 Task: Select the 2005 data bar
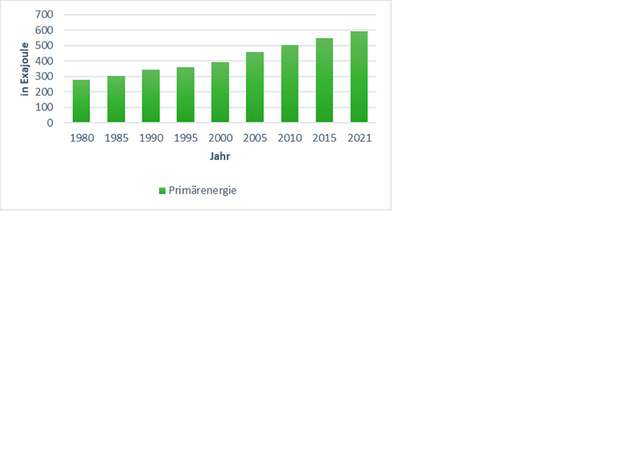point(255,87)
